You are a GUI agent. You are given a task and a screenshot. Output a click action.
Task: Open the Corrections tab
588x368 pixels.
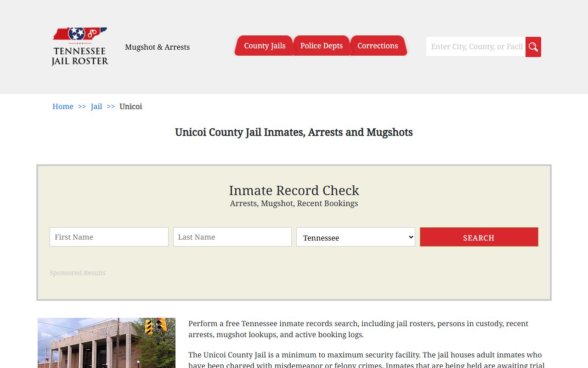(378, 46)
